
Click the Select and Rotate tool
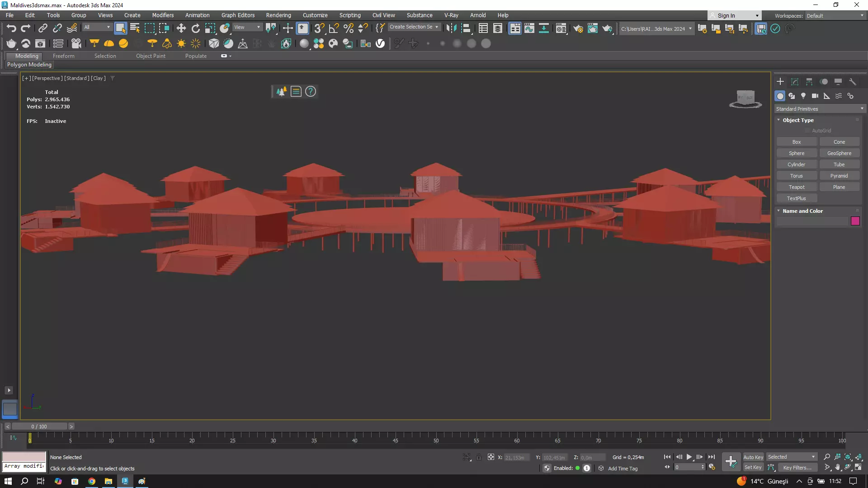coord(195,28)
